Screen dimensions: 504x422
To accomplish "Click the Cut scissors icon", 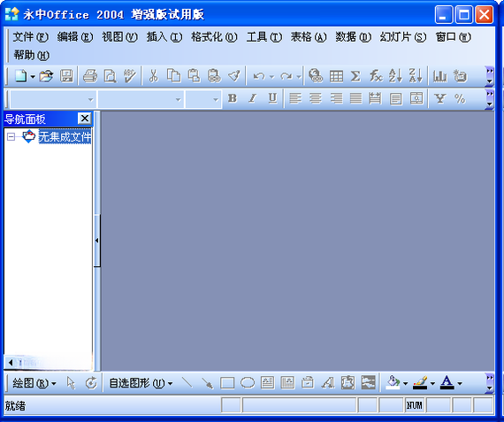I will tap(154, 76).
